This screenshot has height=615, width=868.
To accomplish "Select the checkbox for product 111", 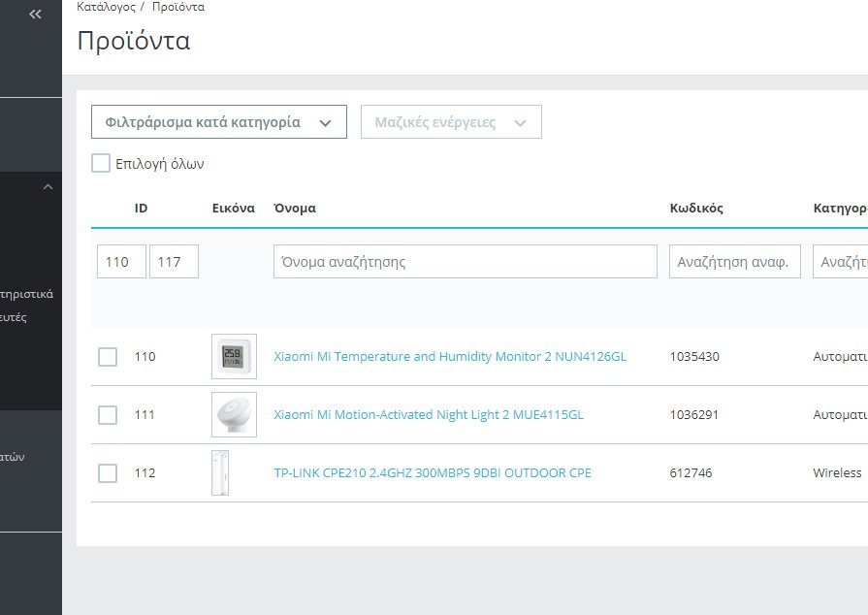I will [108, 414].
